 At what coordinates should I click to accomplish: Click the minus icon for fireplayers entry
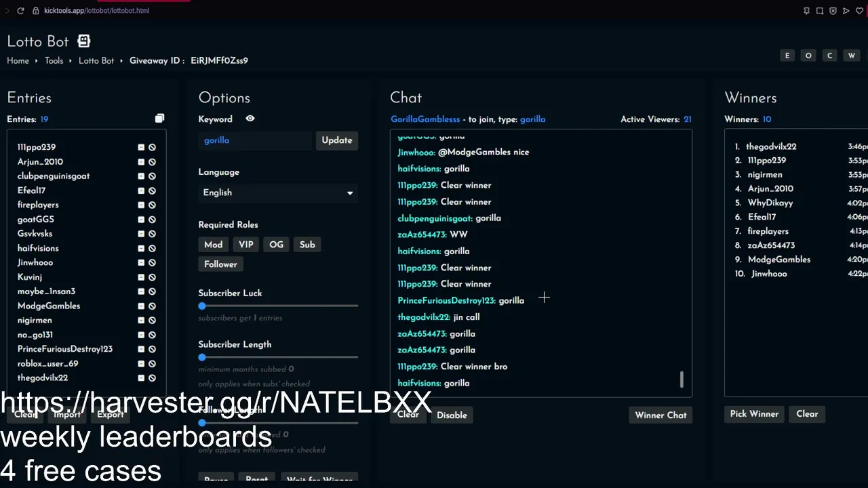[x=141, y=205]
